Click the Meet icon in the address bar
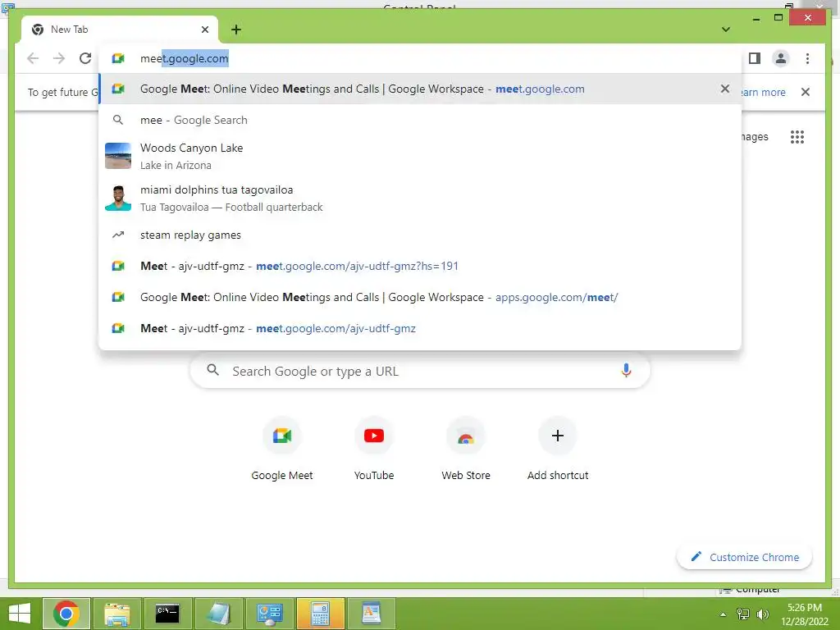Viewport: 840px width, 630px height. pos(118,58)
